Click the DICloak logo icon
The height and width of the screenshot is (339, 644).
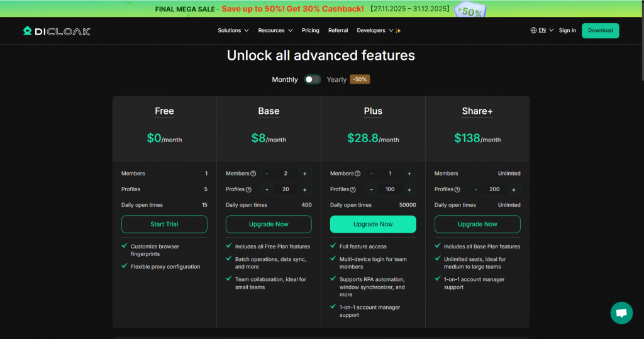point(28,31)
